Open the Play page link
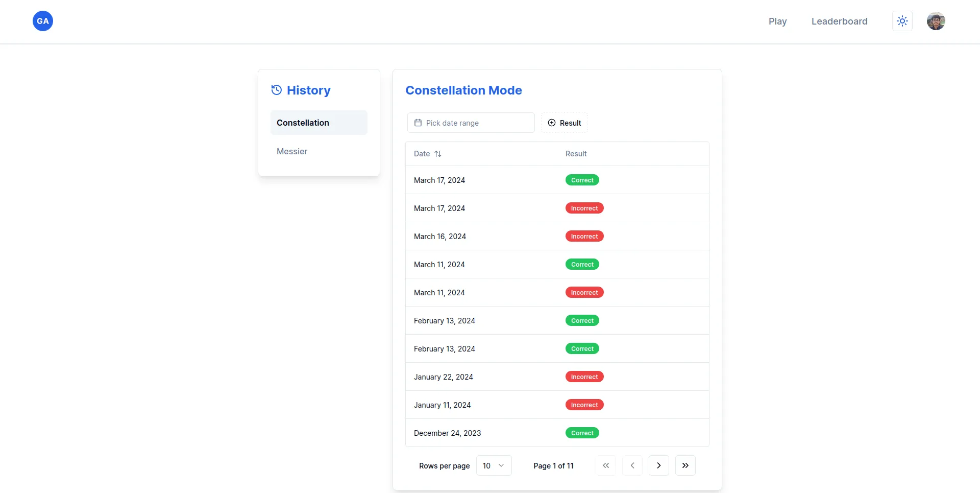The height and width of the screenshot is (493, 980). coord(777,21)
